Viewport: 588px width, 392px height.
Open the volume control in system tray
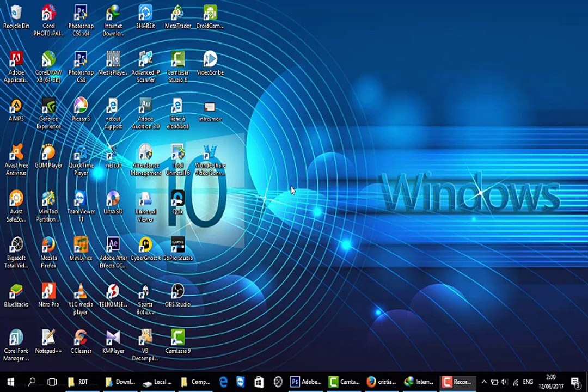(505, 382)
